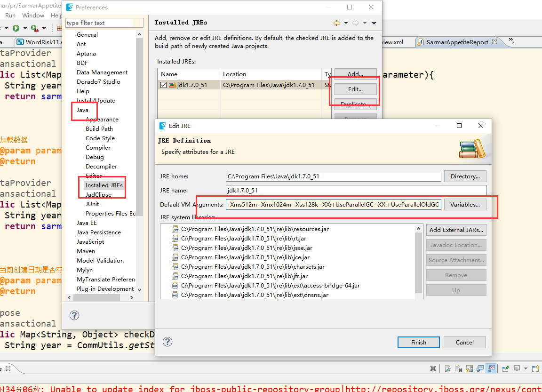Open the Window menu in Eclipse

[33, 15]
